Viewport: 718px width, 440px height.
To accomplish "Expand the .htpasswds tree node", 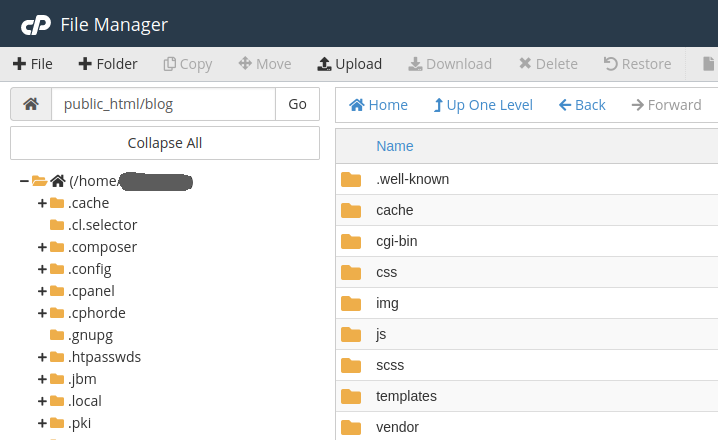I will coord(42,357).
